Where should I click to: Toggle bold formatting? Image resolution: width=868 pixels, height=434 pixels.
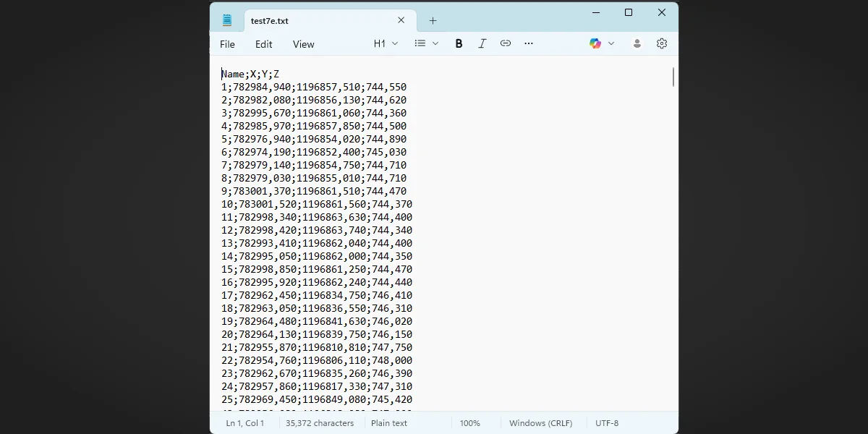pyautogui.click(x=459, y=43)
